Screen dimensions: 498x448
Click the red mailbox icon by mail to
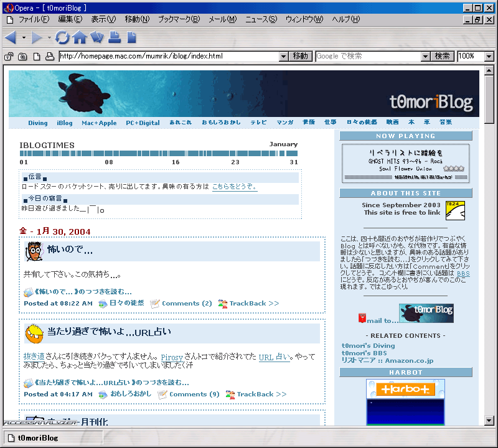point(362,318)
